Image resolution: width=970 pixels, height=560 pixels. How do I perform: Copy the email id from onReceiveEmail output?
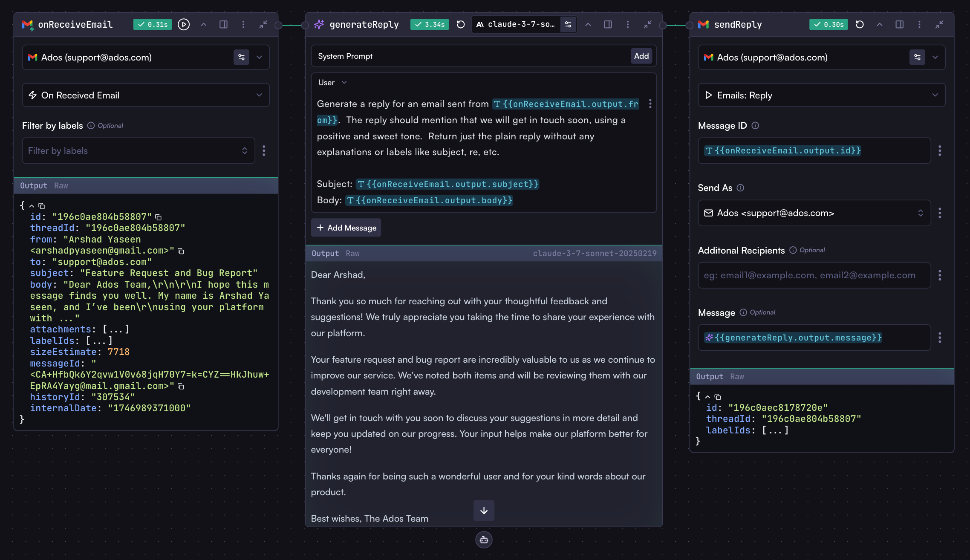pos(158,217)
